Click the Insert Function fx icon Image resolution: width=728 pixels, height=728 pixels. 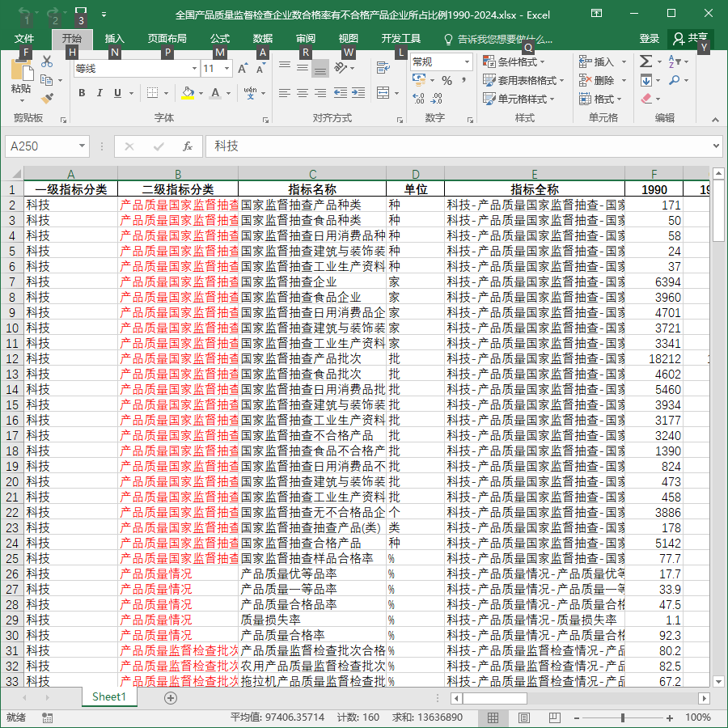[x=188, y=146]
